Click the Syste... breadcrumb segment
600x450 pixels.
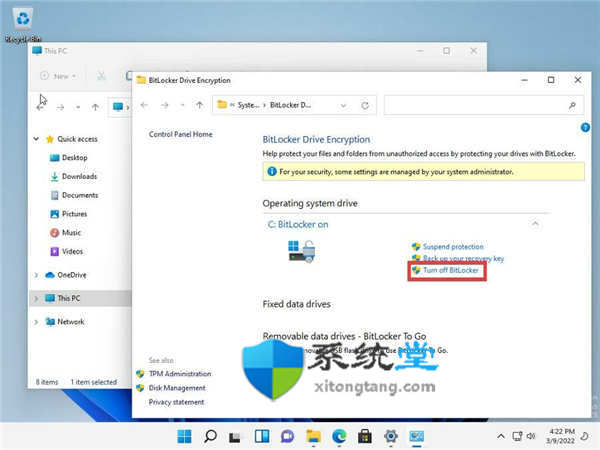click(x=248, y=105)
